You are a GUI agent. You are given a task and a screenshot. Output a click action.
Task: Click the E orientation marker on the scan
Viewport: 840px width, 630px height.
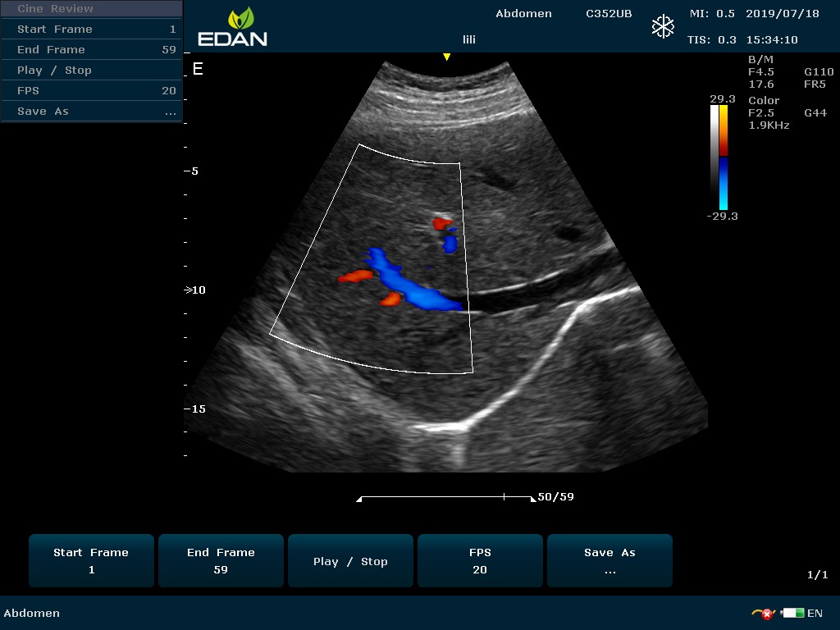click(198, 69)
